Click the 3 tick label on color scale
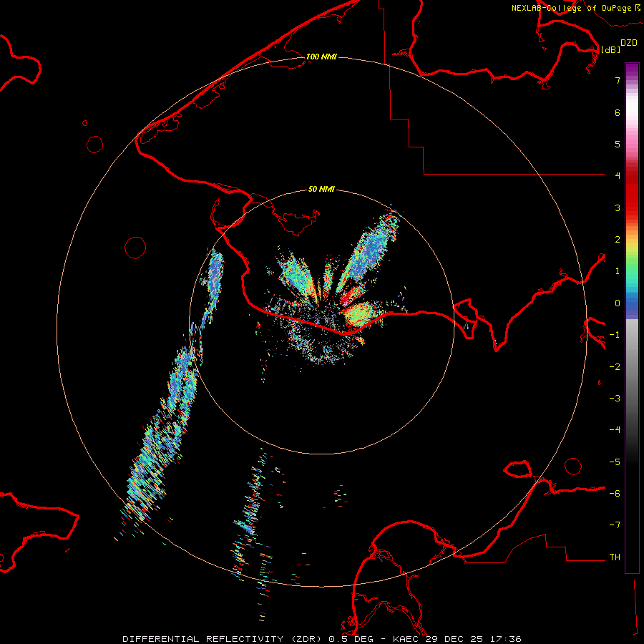 618,208
